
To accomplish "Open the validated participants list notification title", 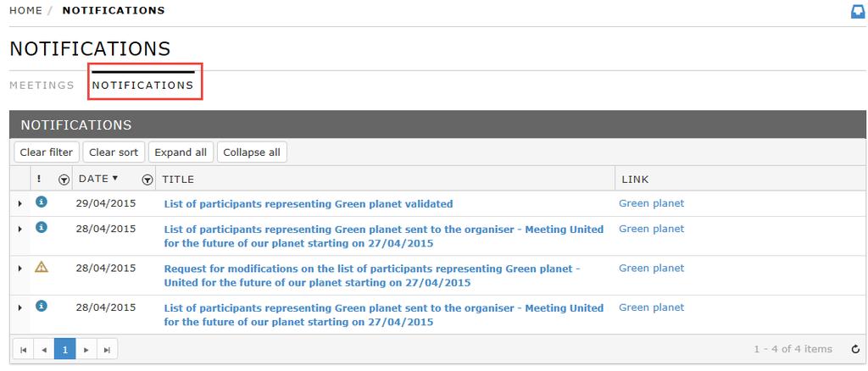I will (309, 204).
